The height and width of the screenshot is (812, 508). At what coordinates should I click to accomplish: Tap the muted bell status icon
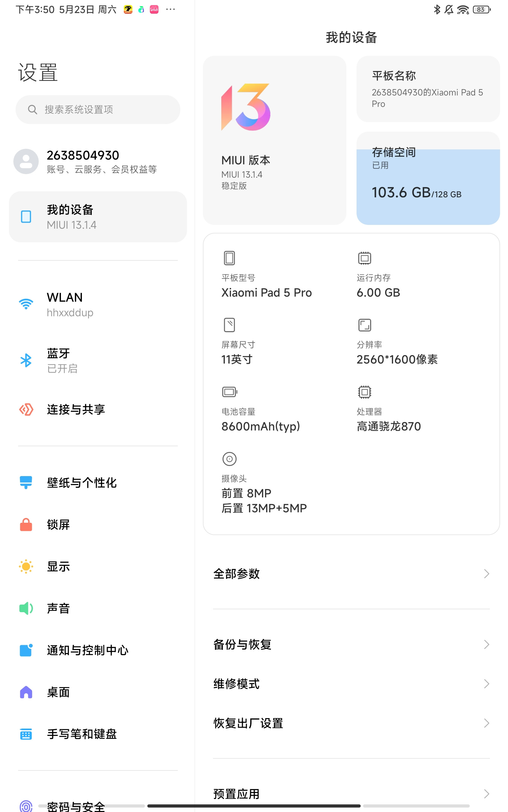(449, 10)
